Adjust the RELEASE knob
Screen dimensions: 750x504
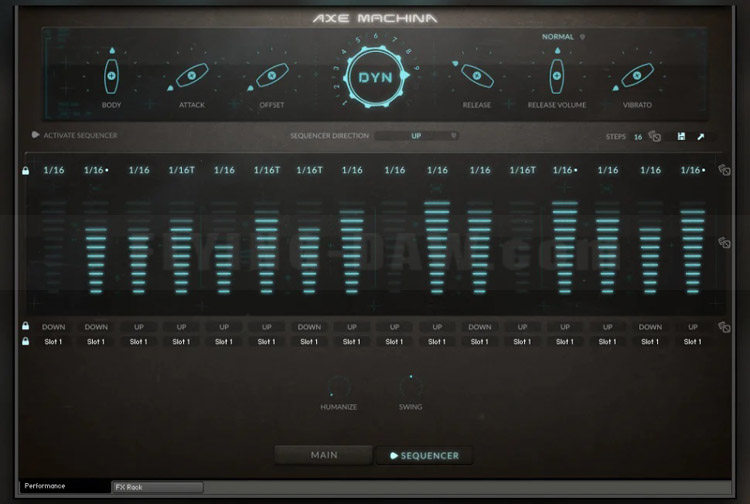[477, 76]
